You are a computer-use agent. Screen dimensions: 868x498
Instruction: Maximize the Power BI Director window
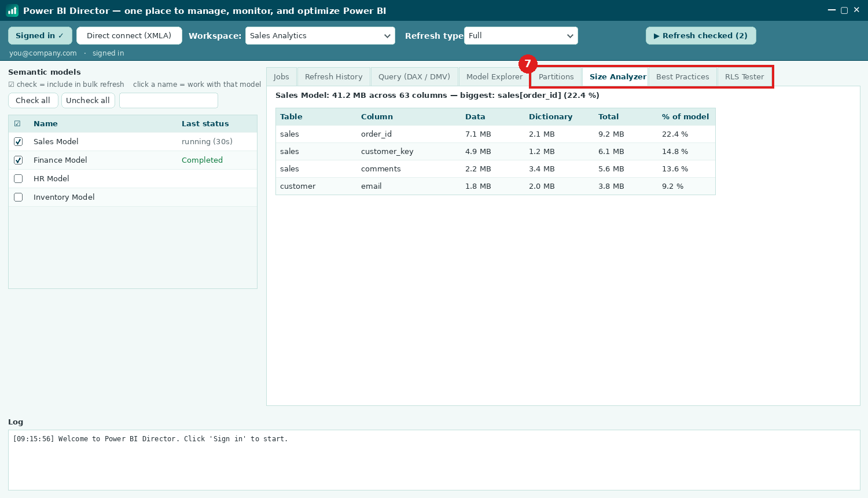point(844,10)
